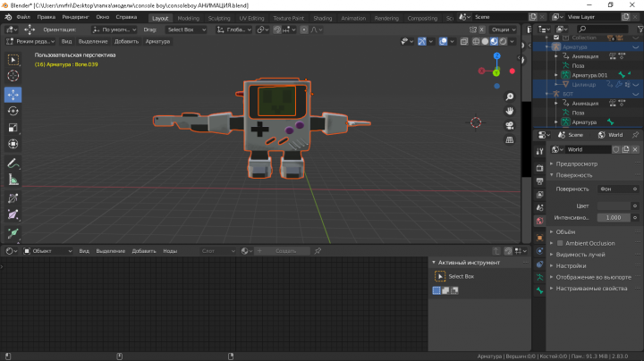Screen dimensions: 644x361
Task: Switch perspective/orthographic grid icon
Action: 510,140
